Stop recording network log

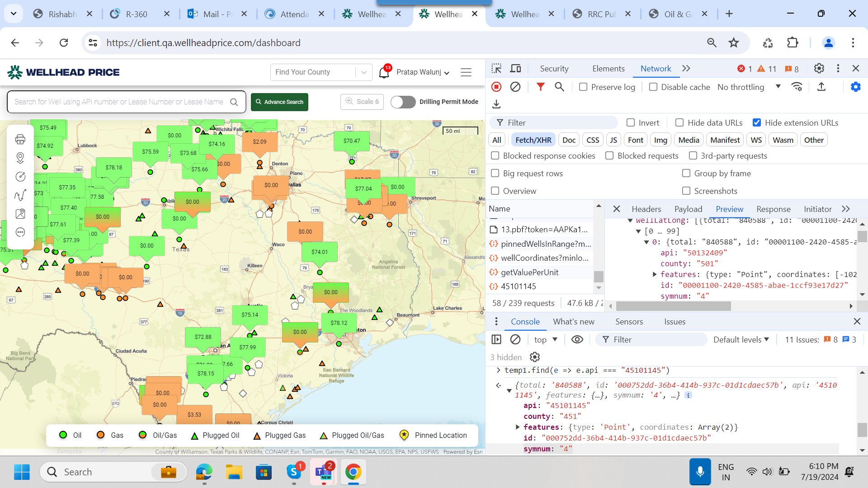tap(496, 87)
